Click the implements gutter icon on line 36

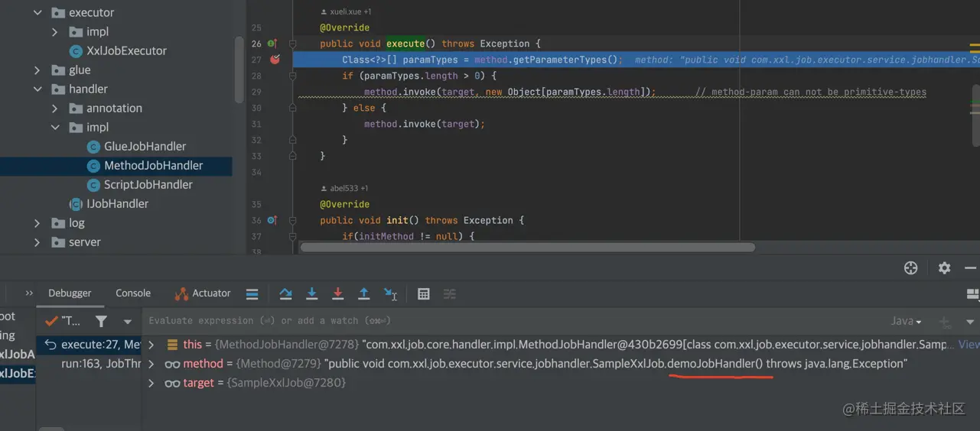pos(272,220)
